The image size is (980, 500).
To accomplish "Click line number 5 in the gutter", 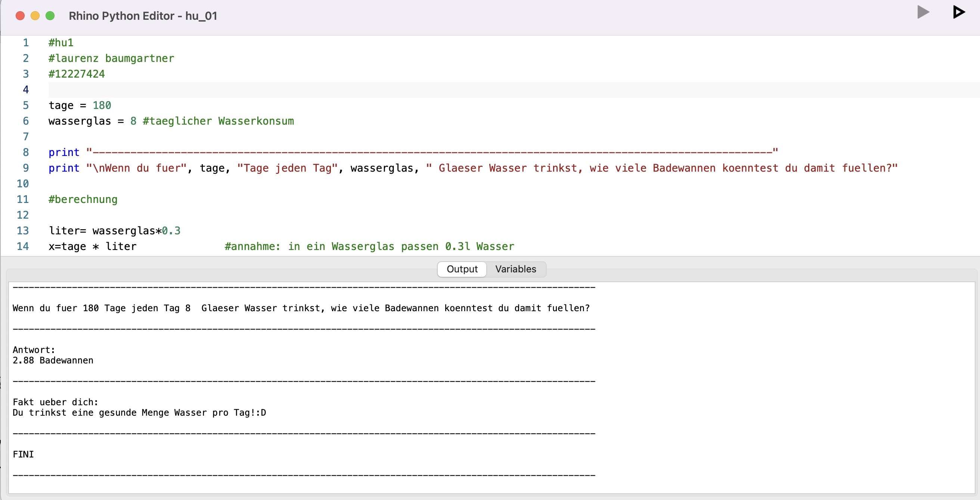I will tap(25, 105).
